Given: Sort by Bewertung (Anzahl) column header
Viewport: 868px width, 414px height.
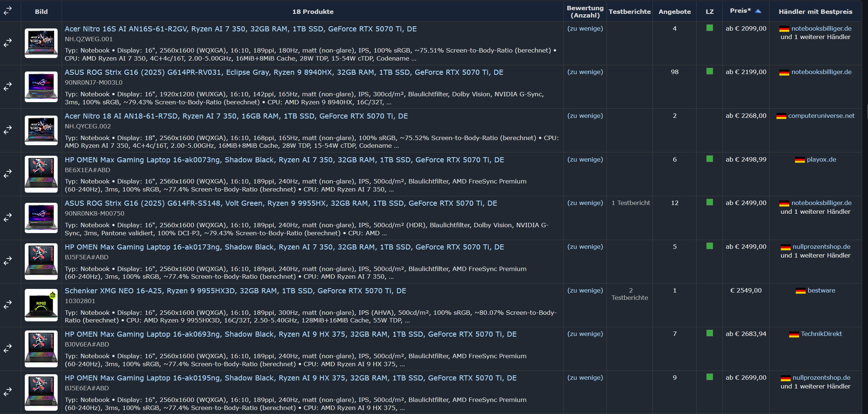Looking at the screenshot, I should (x=585, y=12).
